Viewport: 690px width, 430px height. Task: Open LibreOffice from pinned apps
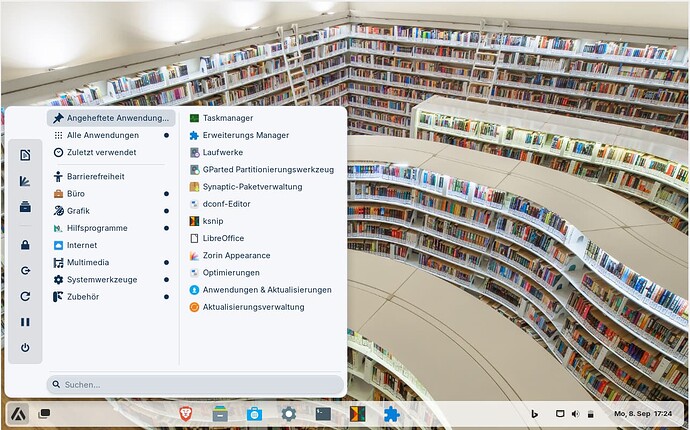(263, 238)
